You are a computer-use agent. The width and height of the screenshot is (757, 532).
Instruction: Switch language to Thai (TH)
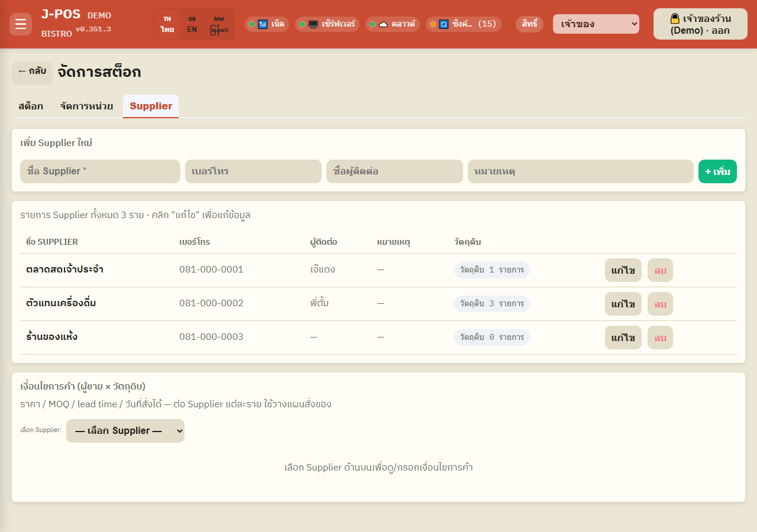[167, 24]
